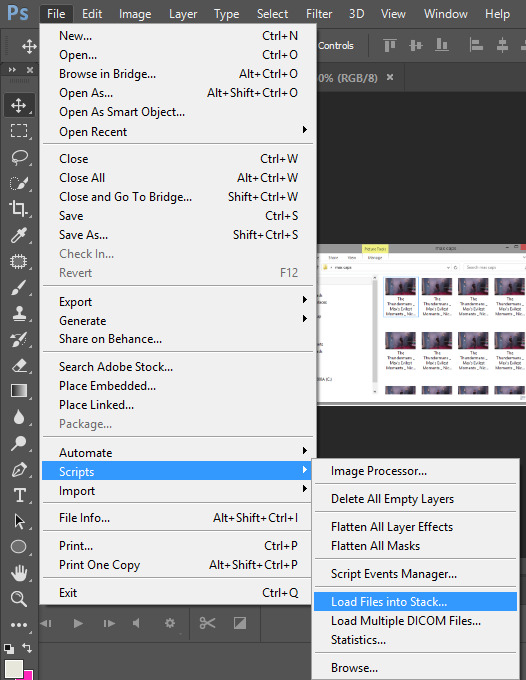Select the History Brush tool
Viewport: 526px width, 680px height.
[x=19, y=340]
